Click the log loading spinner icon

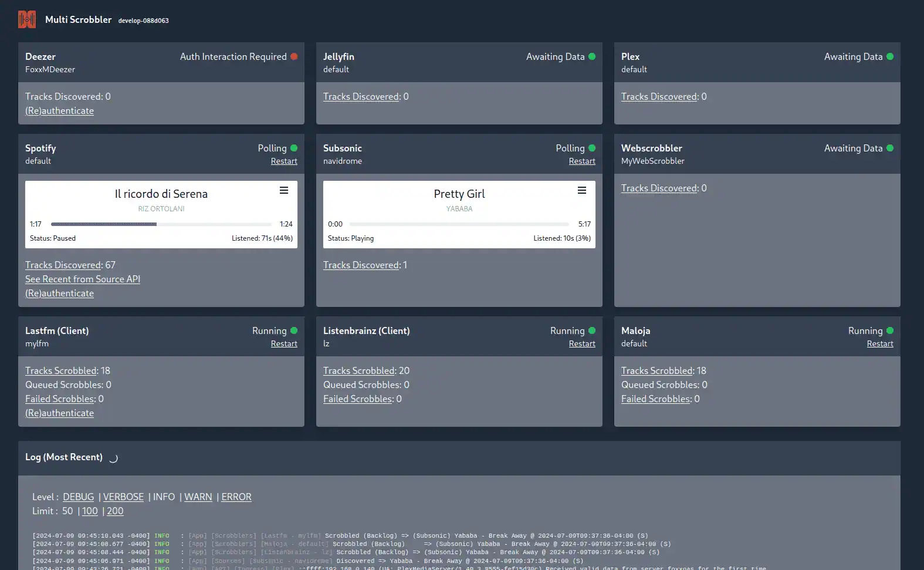(113, 458)
